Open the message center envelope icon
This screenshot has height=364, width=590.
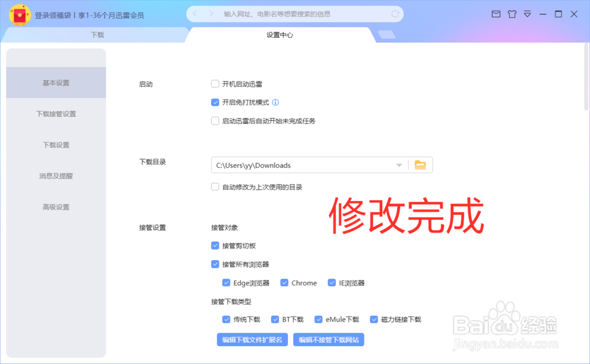tap(496, 14)
